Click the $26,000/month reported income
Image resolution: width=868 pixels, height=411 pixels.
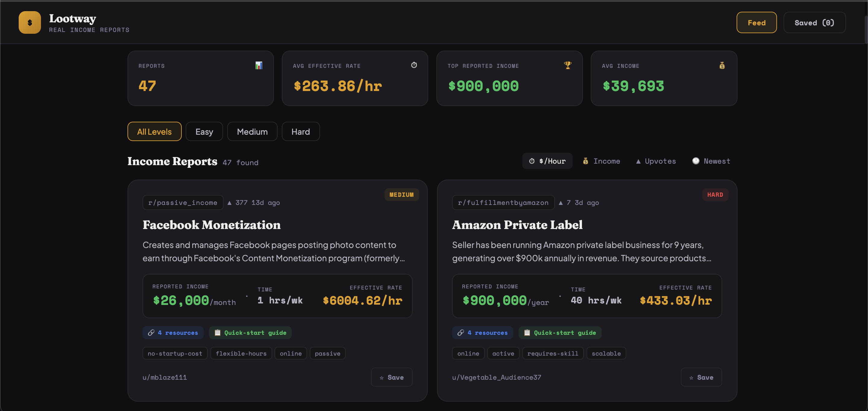coord(194,300)
